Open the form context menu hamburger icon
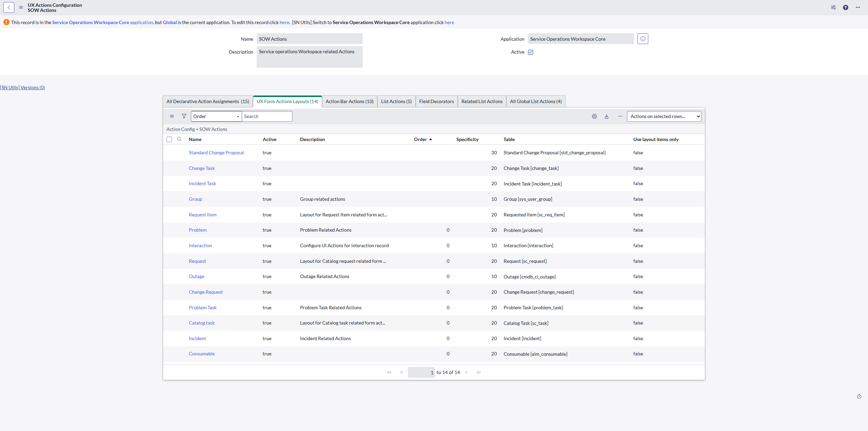The height and width of the screenshot is (431, 868). coord(21,7)
